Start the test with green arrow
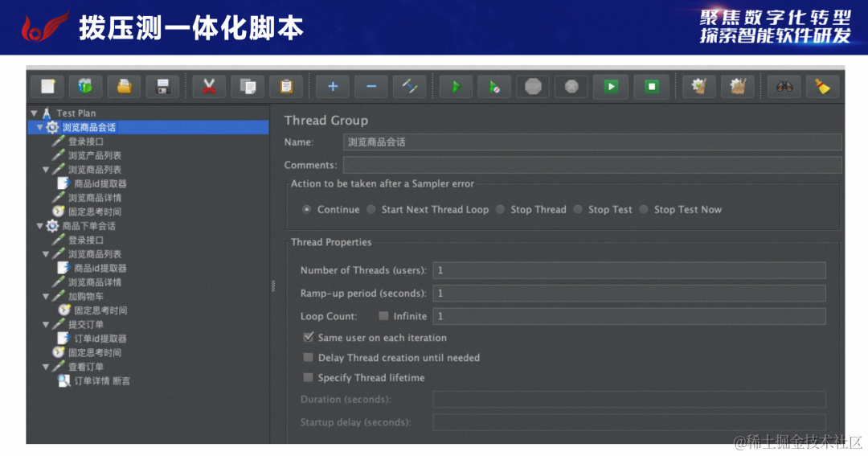 456,86
